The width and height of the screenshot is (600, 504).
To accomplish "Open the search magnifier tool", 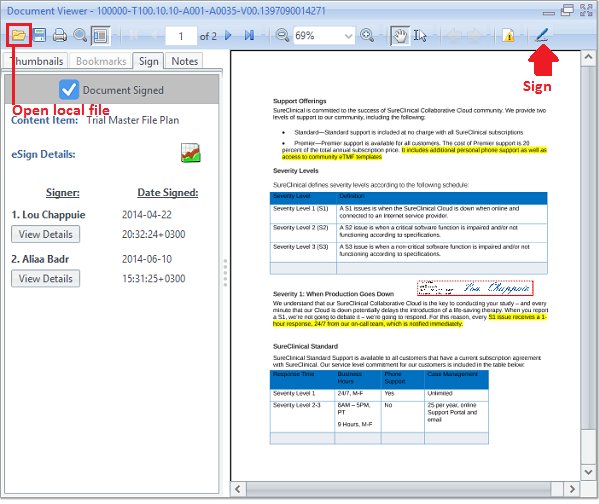I will click(80, 35).
